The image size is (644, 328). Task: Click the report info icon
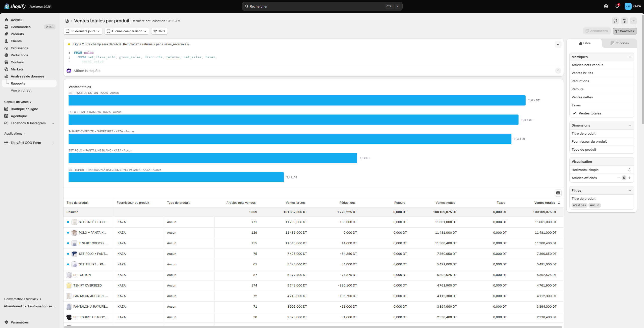click(624, 21)
